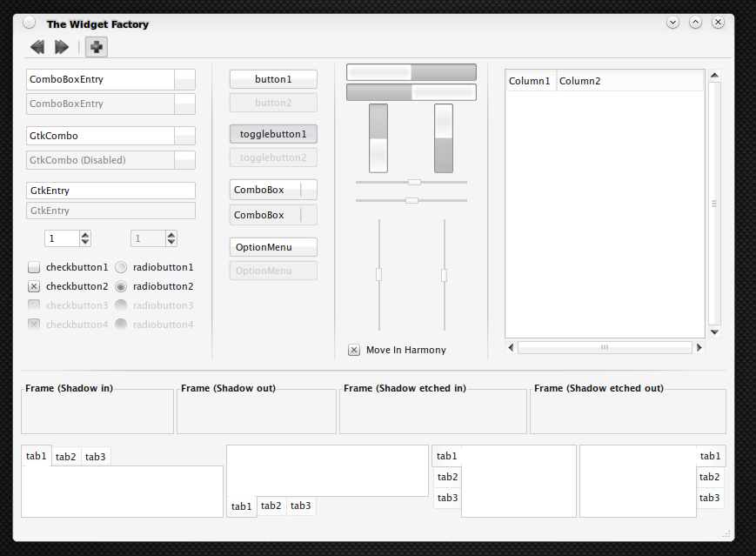This screenshot has height=556, width=756.
Task: Switch to tab3 in top-tab notebook
Action: point(95,457)
